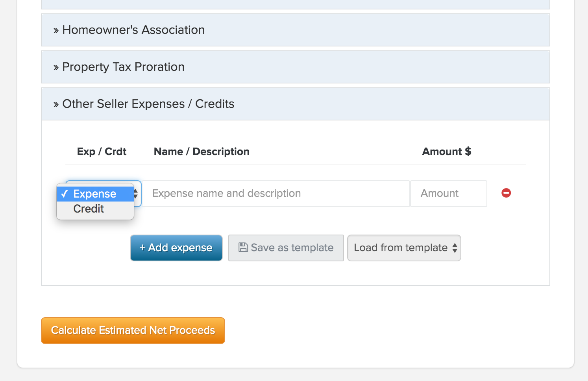Expand the Homeowner's Association section

tap(295, 30)
